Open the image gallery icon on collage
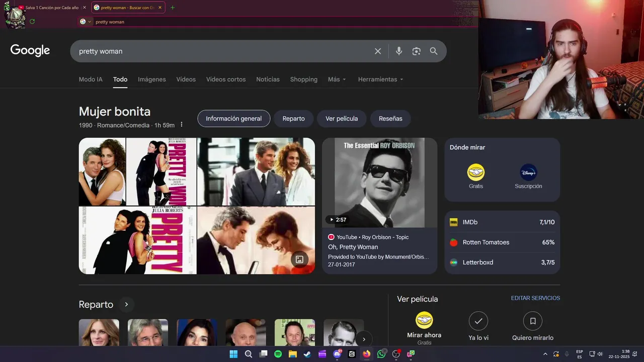This screenshot has height=362, width=644. coord(299,259)
